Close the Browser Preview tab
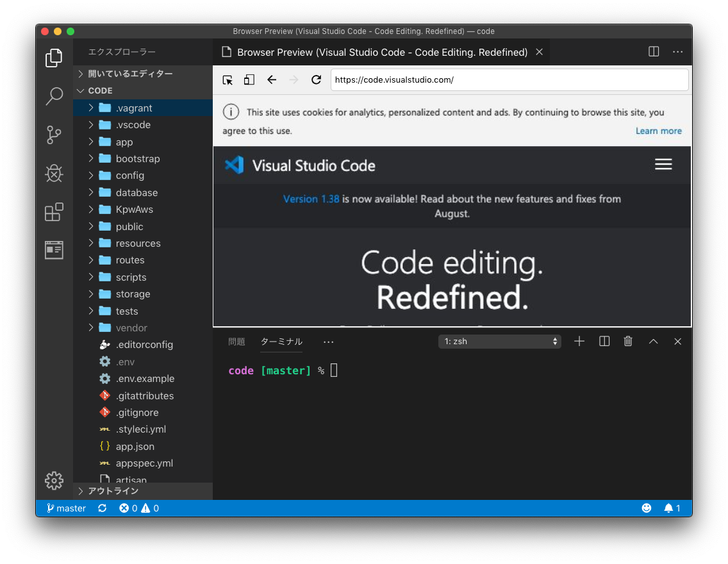Screen dimensions: 728x564 [x=539, y=52]
